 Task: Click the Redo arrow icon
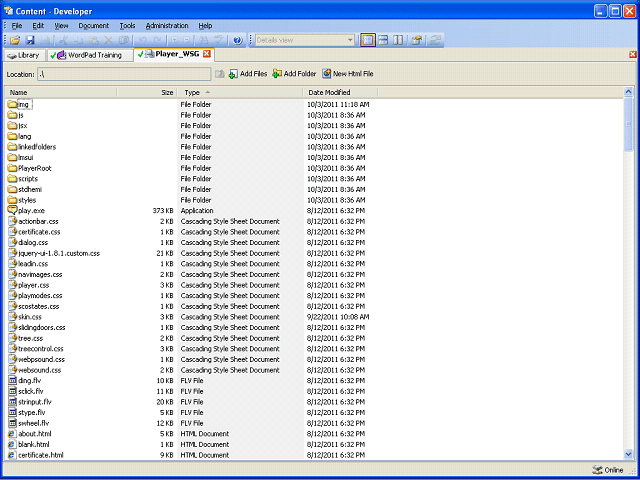point(157,40)
